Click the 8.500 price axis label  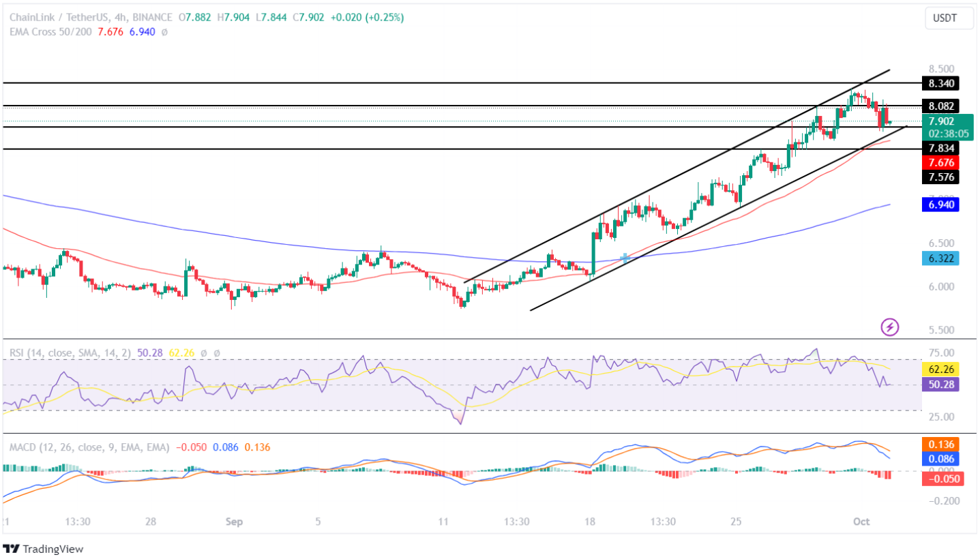coord(941,69)
